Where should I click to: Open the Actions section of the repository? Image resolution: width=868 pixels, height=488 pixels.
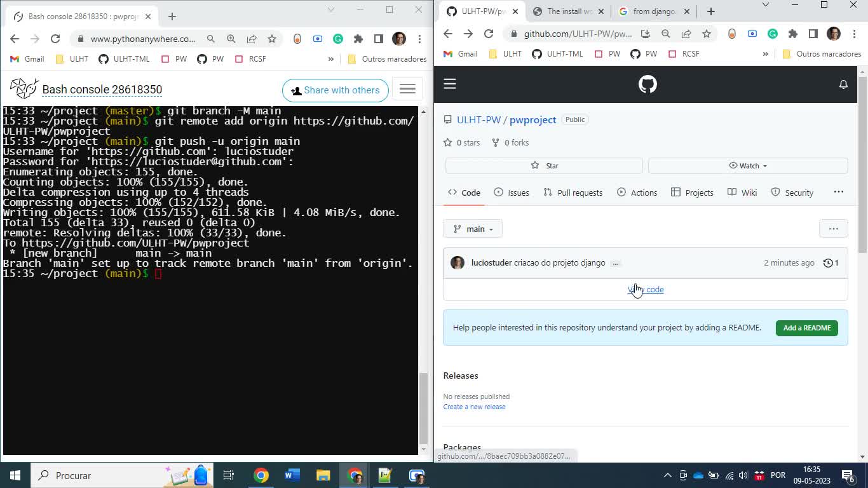click(x=637, y=193)
